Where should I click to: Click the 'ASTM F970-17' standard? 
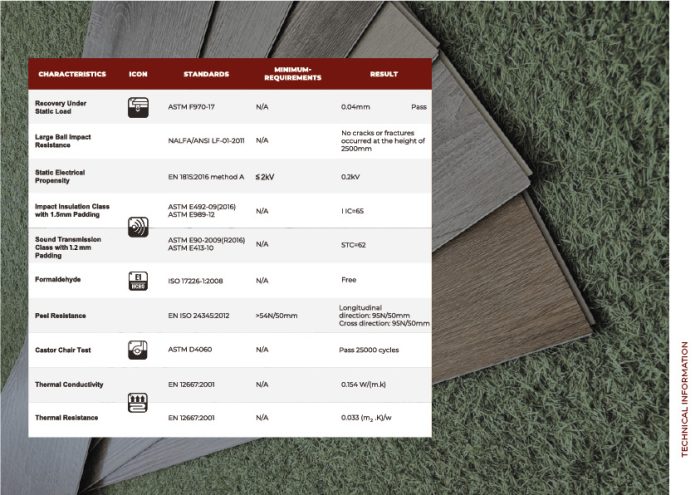(x=191, y=107)
